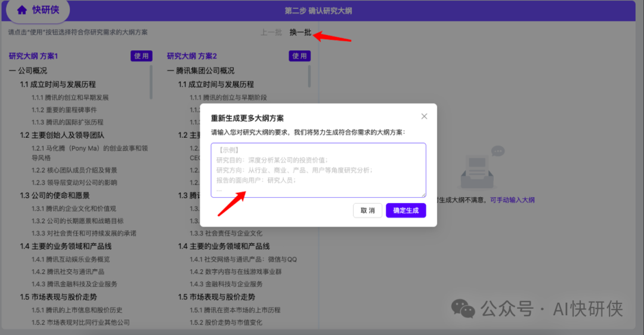Select 1.5.2 市场表现对比同行业其他公司
Viewport: 644px width, 335px height.
[80, 322]
